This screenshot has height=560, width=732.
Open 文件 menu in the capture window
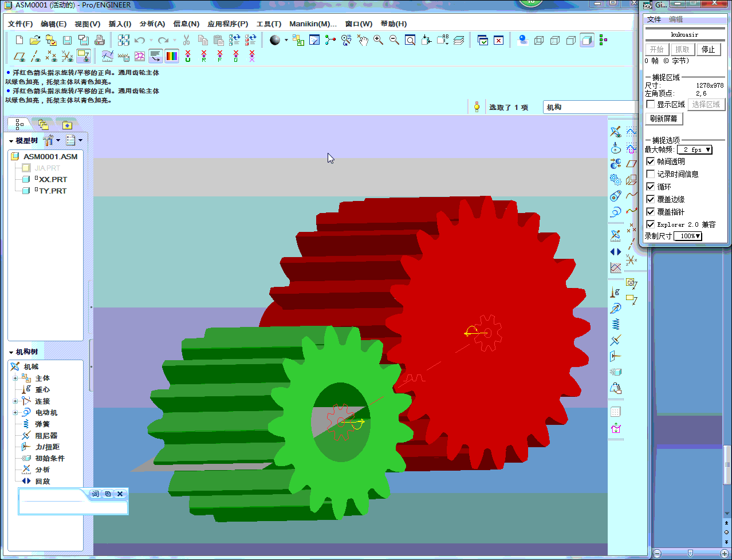tap(654, 19)
